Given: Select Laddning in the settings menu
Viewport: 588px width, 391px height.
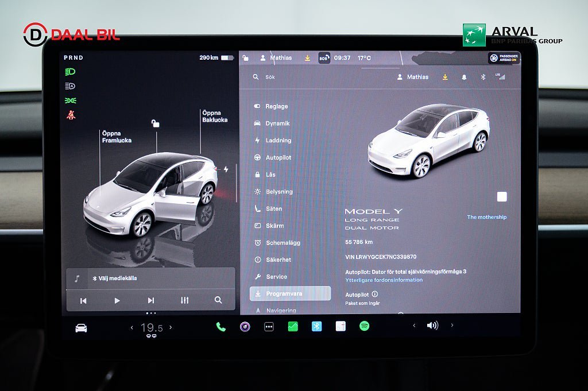Looking at the screenshot, I should (x=278, y=141).
